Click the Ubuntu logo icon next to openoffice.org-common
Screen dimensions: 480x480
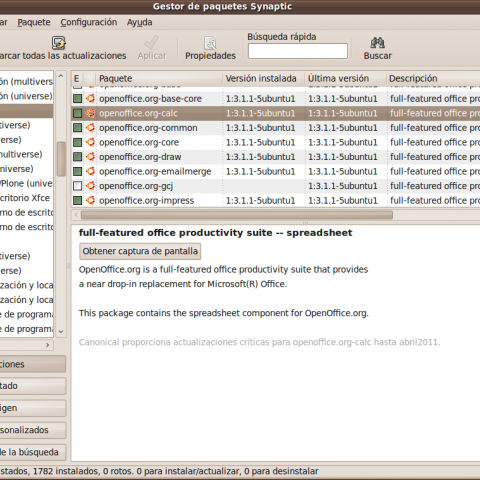(x=90, y=128)
